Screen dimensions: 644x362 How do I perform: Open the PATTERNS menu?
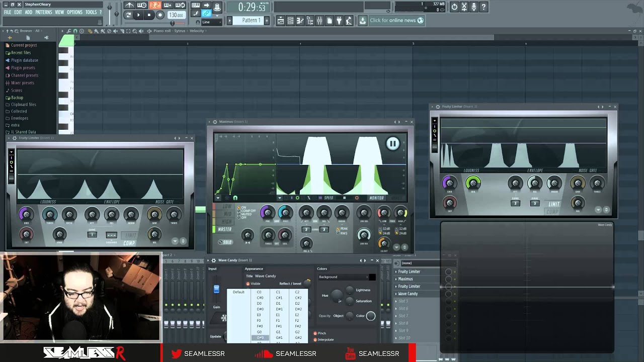(44, 12)
